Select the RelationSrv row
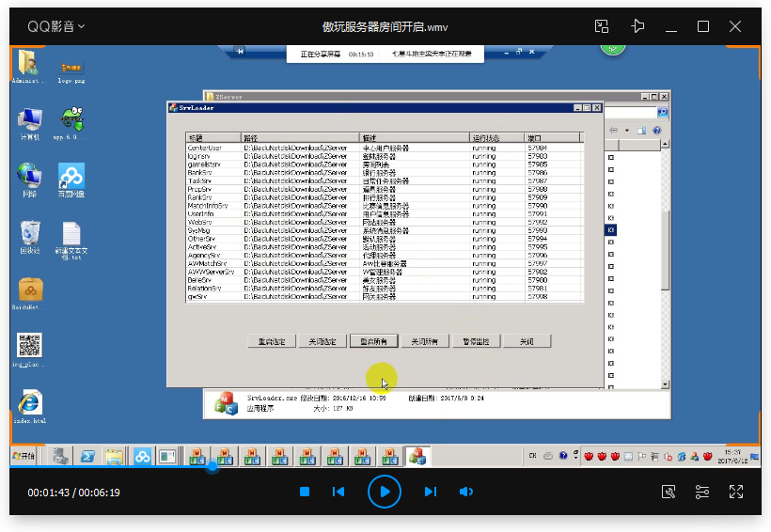Screen dimensions: 771x532 tap(384, 289)
